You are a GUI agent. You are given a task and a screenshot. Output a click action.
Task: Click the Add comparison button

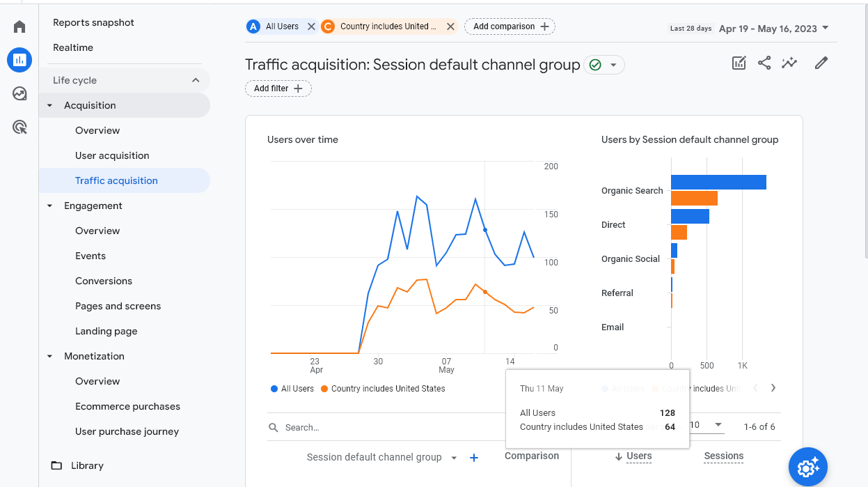point(510,26)
